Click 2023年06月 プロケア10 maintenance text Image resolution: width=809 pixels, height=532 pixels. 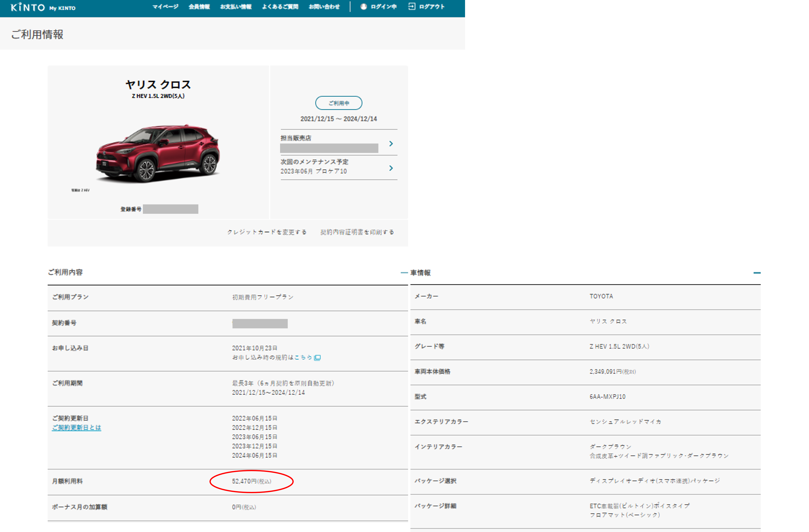click(313, 171)
